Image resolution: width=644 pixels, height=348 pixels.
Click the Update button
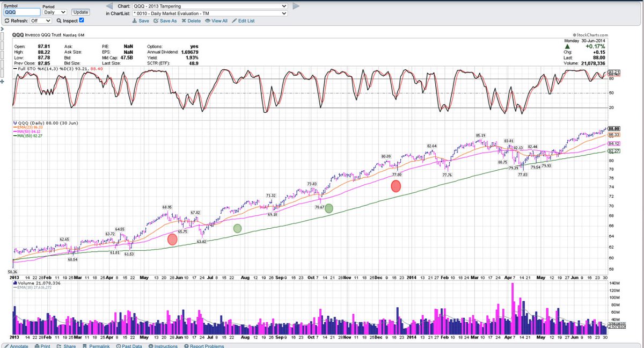click(x=80, y=12)
